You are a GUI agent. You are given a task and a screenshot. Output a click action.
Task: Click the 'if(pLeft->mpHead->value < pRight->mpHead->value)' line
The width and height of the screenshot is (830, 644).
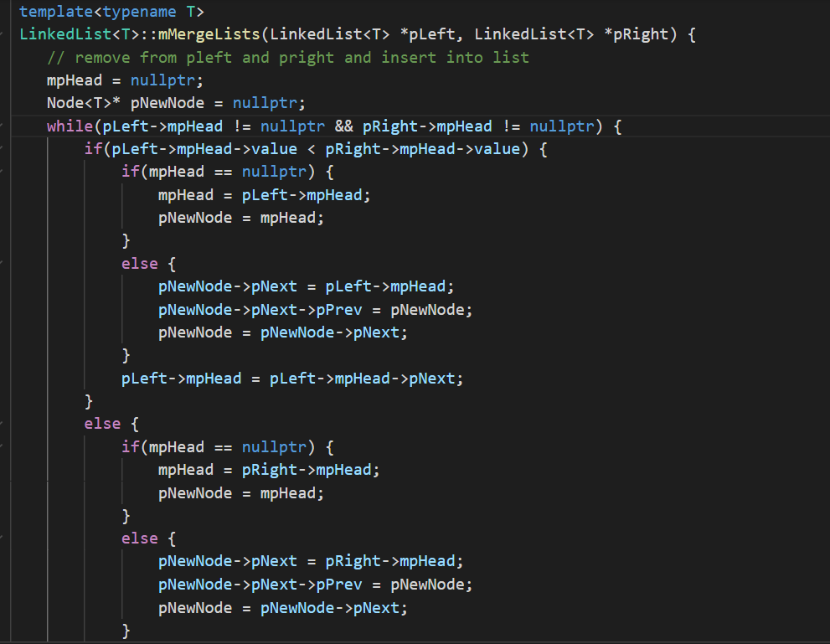tap(316, 149)
